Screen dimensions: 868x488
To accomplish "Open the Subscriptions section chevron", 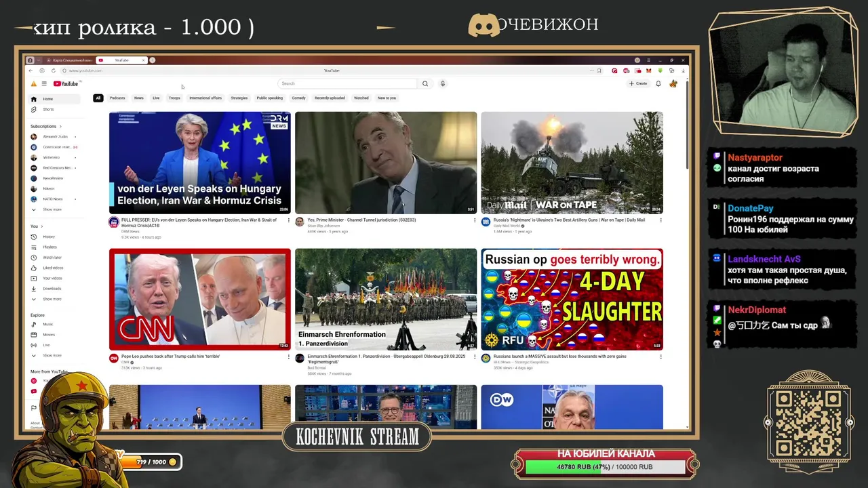I will (60, 126).
